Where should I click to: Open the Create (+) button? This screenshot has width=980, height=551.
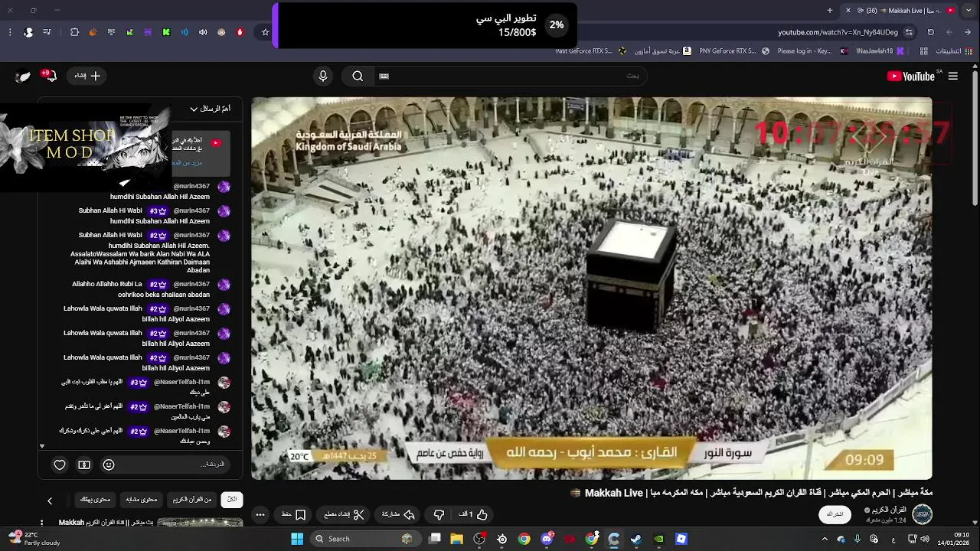coord(87,76)
